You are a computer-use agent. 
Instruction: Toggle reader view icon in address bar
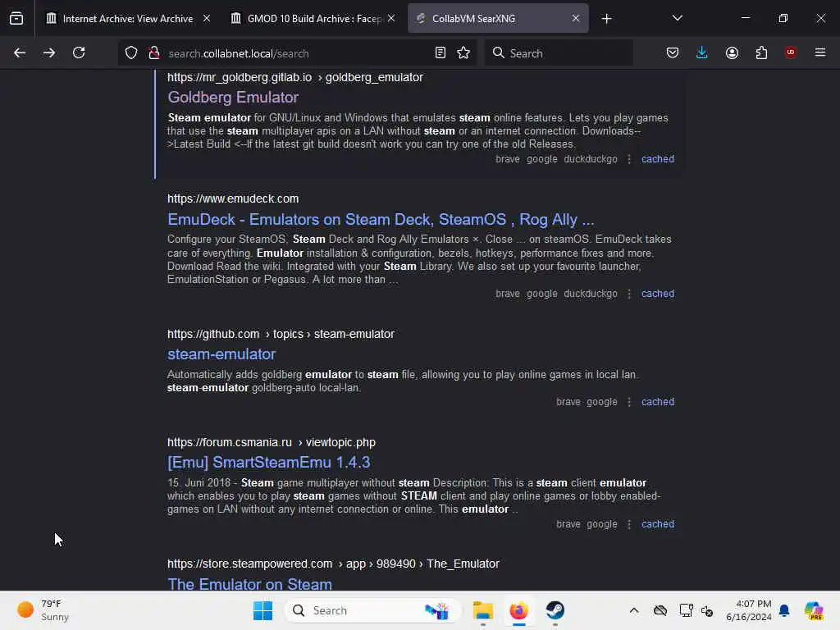tap(441, 53)
